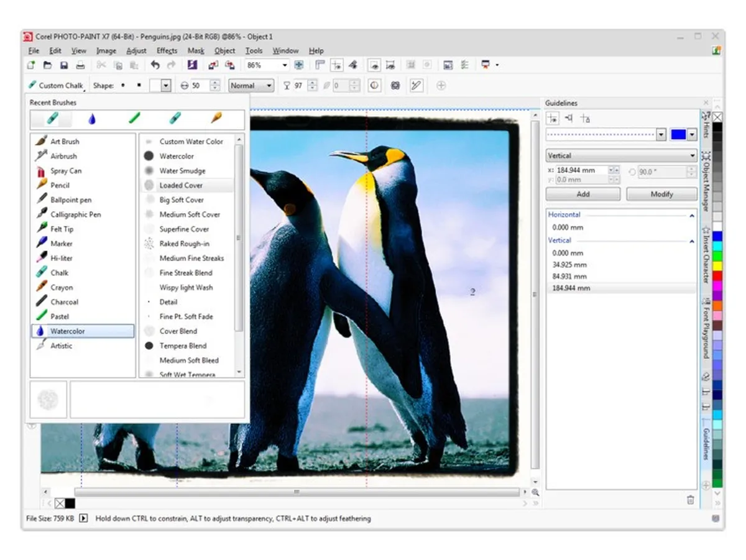Select the Airbrush brush category
Screen dimensions: 746x560
[63, 156]
